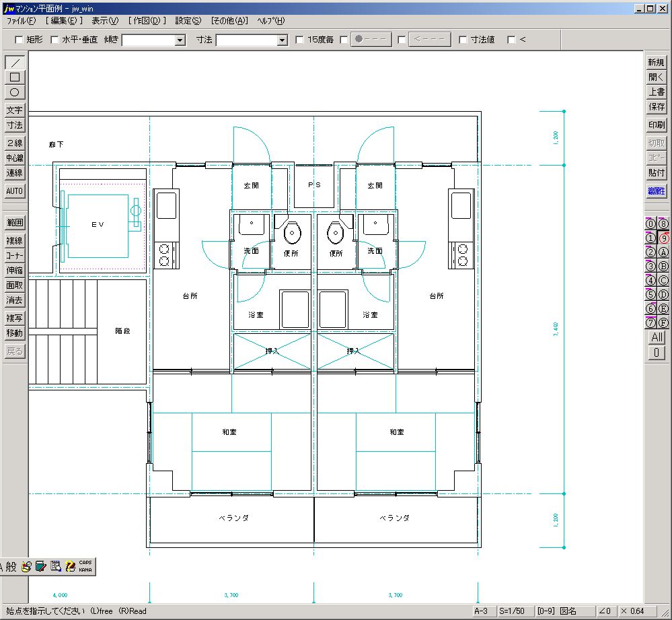
Task: Activate the 文字 text tool
Action: (x=15, y=110)
